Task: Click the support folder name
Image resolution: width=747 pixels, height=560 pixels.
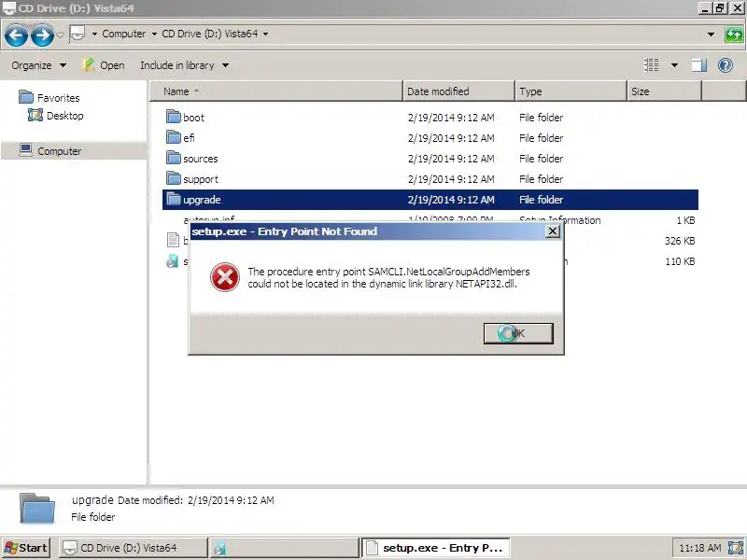Action: point(201,179)
